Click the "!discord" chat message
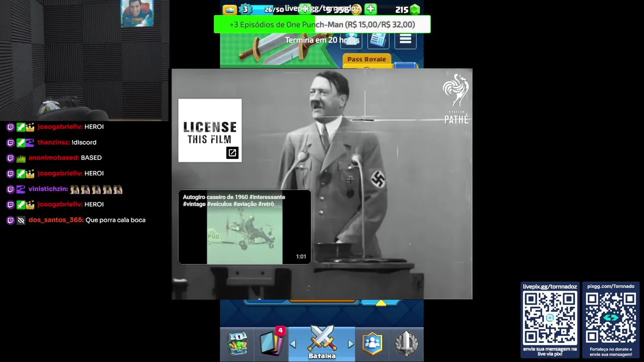Viewport: 644px width, 362px height. coord(84,142)
